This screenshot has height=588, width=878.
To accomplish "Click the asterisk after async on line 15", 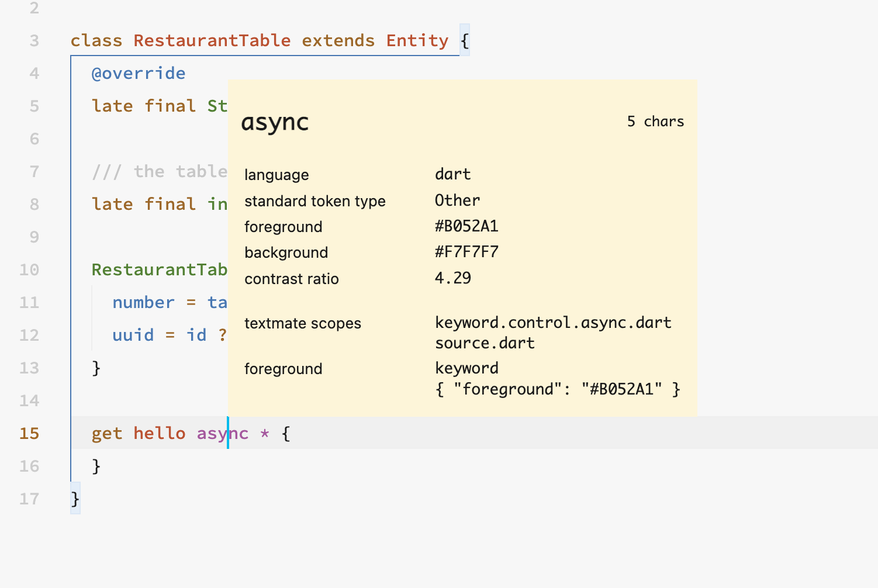I will click(x=265, y=433).
